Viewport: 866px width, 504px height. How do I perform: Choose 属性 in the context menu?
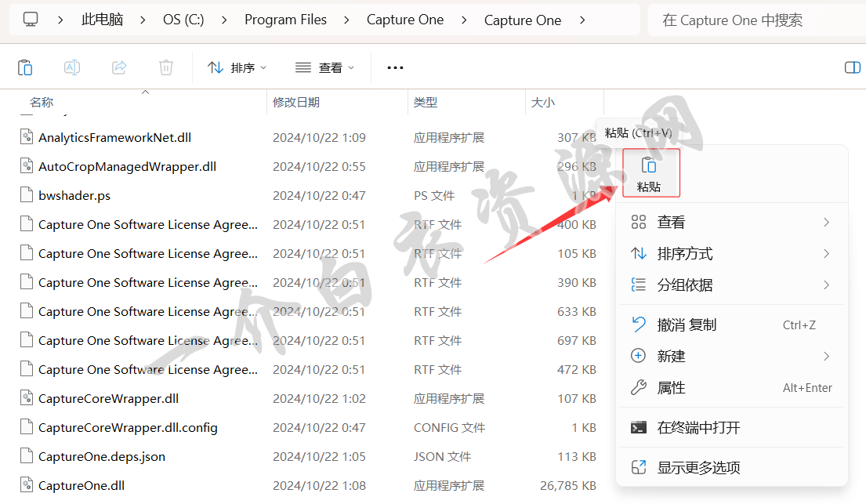point(731,388)
